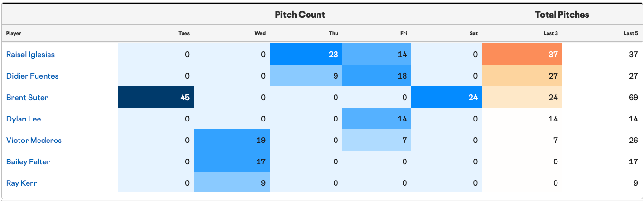The height and width of the screenshot is (201, 644).
Task: Open Dylan Lee player profile
Action: (24, 119)
